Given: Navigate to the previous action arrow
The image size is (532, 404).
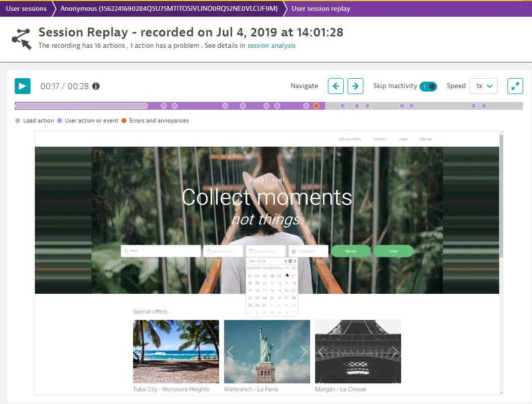Looking at the screenshot, I should tap(336, 86).
